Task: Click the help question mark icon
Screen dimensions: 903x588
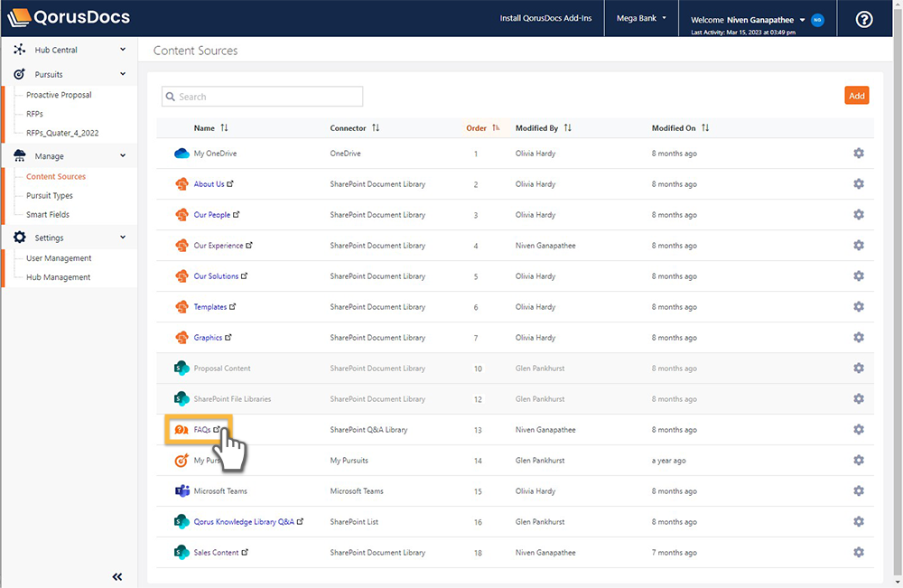Action: [x=864, y=19]
